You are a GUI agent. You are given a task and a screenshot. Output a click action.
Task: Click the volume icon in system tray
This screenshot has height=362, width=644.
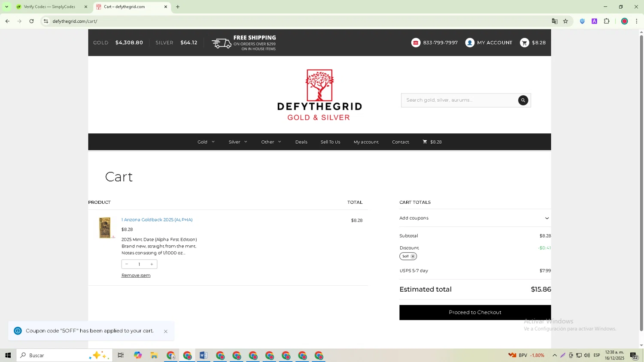tap(587, 356)
